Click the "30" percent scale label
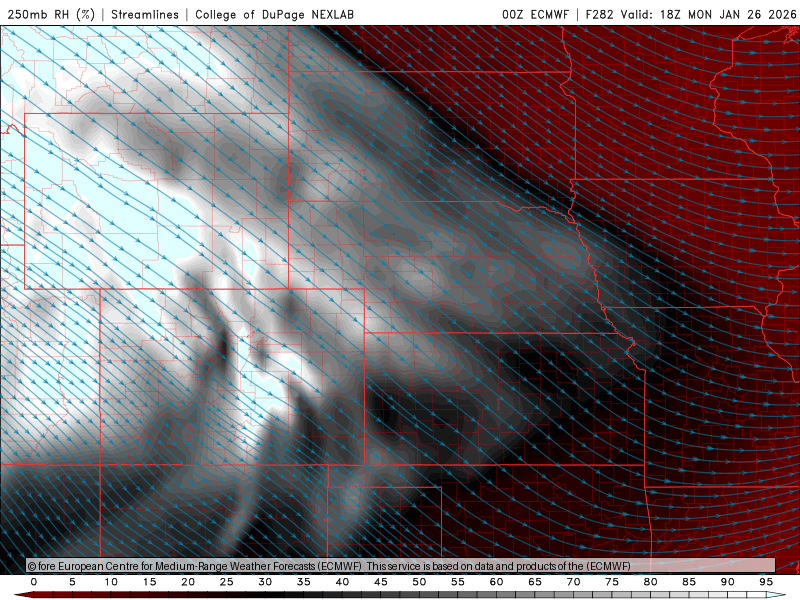 pyautogui.click(x=265, y=582)
